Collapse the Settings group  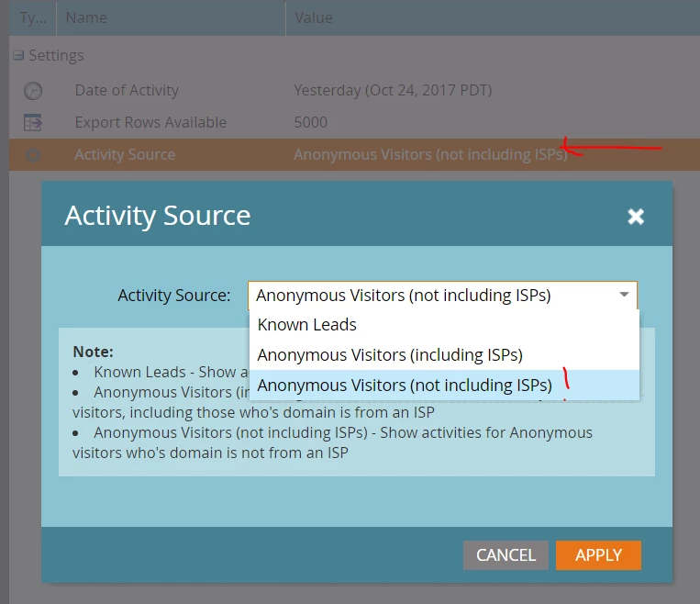pyautogui.click(x=18, y=55)
